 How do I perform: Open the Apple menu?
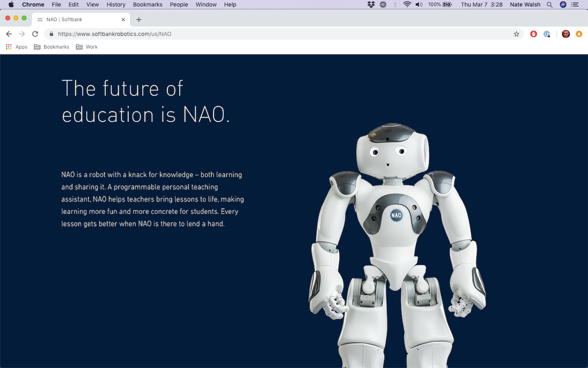click(x=11, y=5)
